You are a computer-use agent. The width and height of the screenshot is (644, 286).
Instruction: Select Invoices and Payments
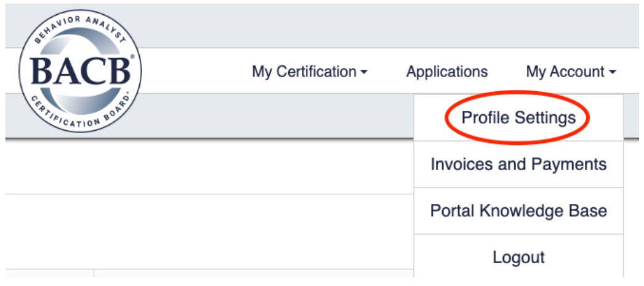coord(518,165)
